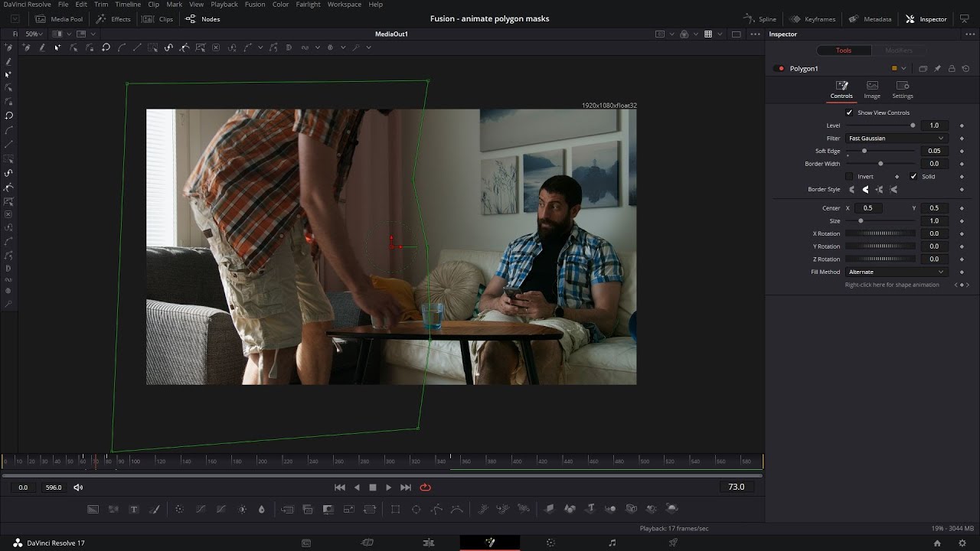Image resolution: width=980 pixels, height=551 pixels.
Task: Open the Cut page in the page switcher
Action: 367,543
